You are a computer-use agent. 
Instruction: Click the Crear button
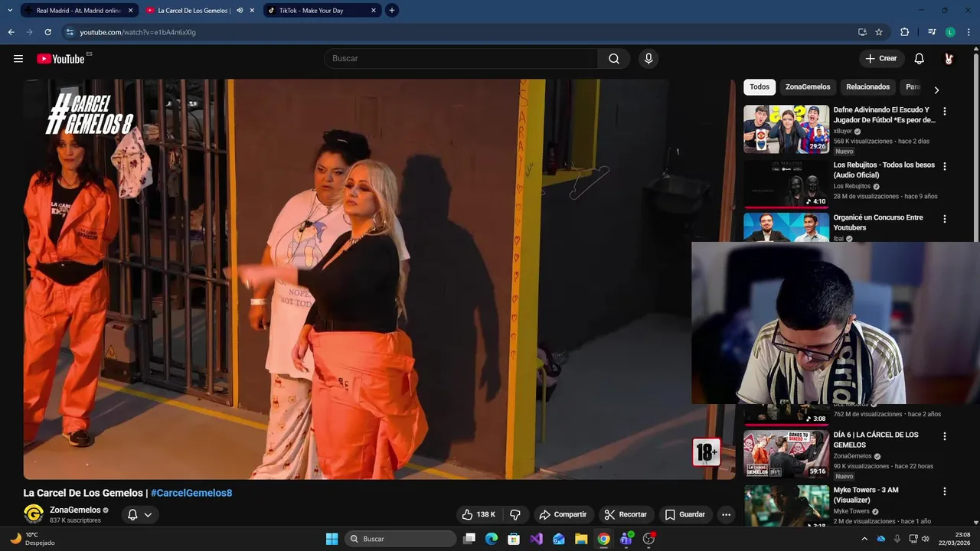pos(880,59)
